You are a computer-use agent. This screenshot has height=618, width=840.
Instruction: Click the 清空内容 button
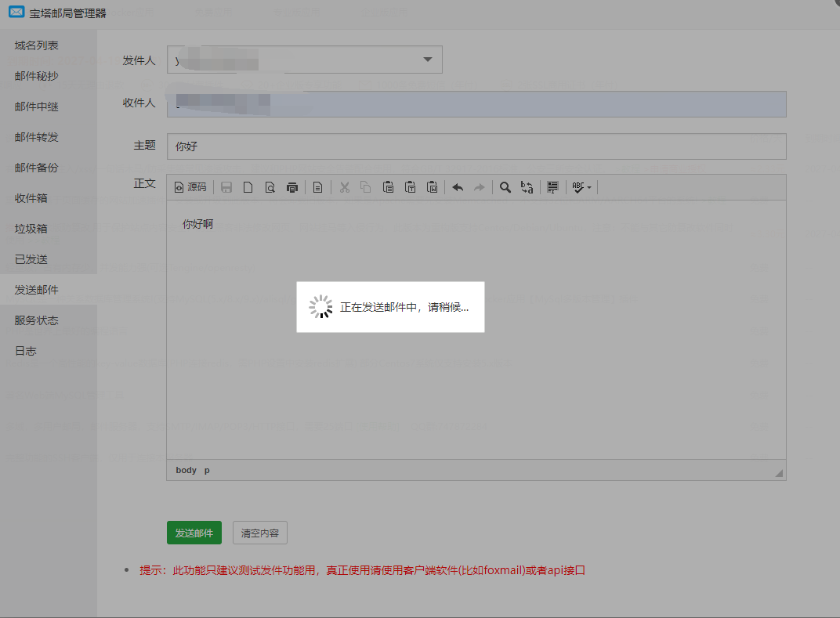coord(260,533)
